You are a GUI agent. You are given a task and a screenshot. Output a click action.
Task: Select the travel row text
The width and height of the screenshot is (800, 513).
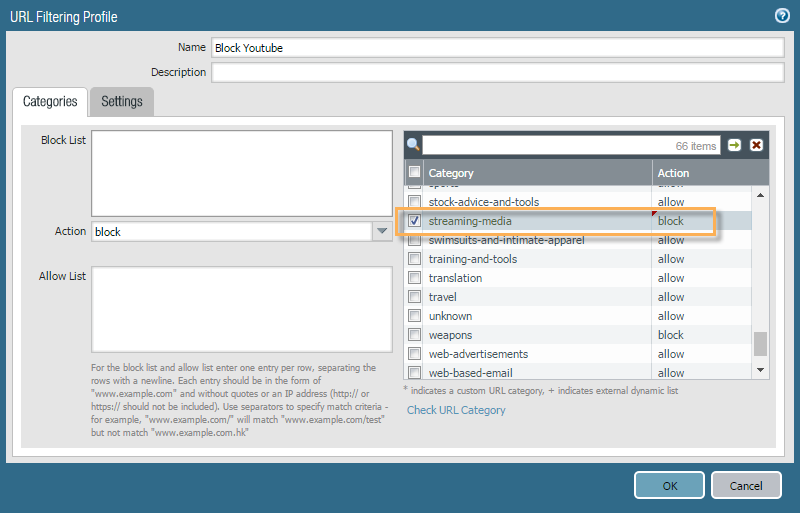click(x=442, y=297)
